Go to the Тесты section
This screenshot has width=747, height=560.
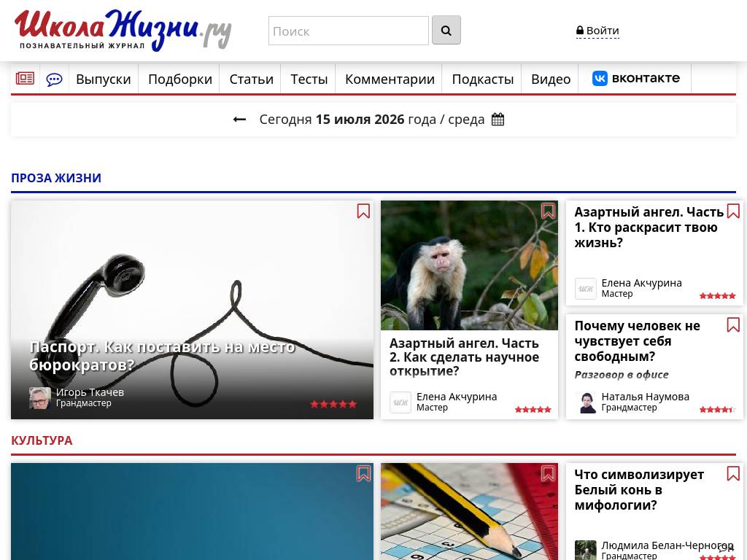pos(309,79)
